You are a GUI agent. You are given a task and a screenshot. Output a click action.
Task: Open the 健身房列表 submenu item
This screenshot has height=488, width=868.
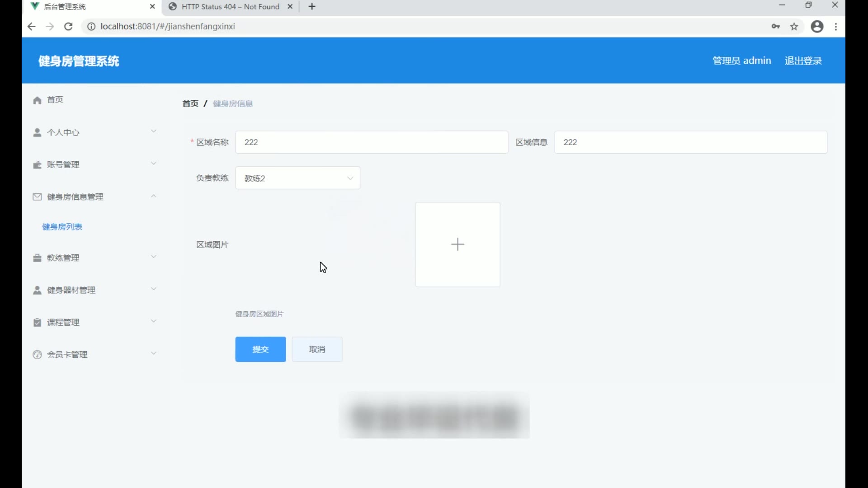[x=62, y=227]
